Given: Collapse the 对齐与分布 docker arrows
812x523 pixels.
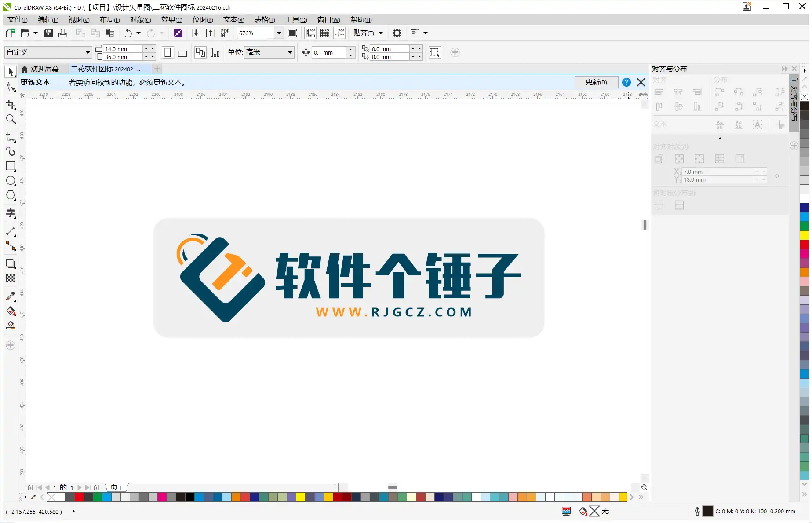Looking at the screenshot, I should click(785, 69).
